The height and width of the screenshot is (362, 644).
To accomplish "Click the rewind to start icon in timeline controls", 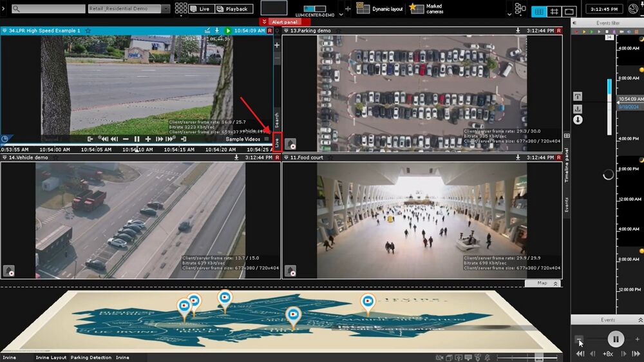I will [580, 354].
